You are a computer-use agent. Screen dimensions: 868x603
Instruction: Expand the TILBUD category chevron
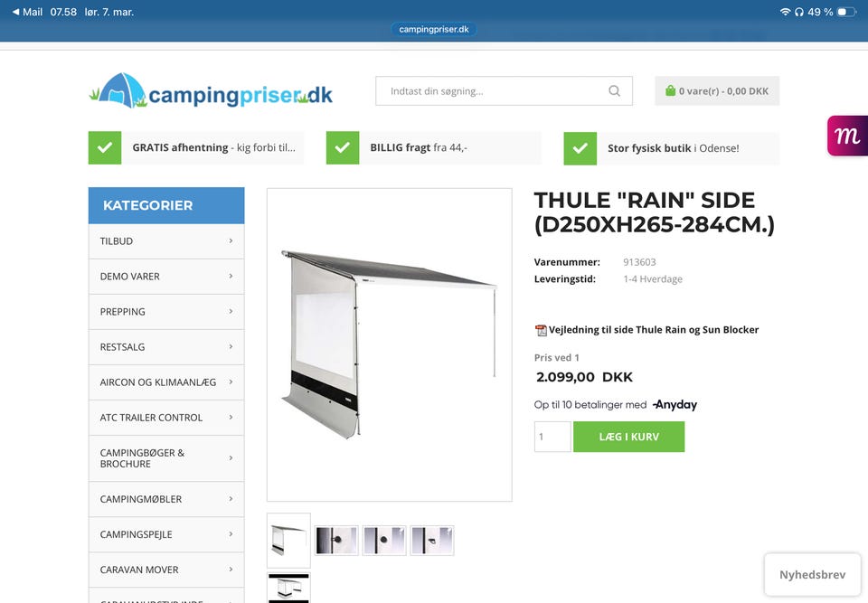tap(231, 240)
